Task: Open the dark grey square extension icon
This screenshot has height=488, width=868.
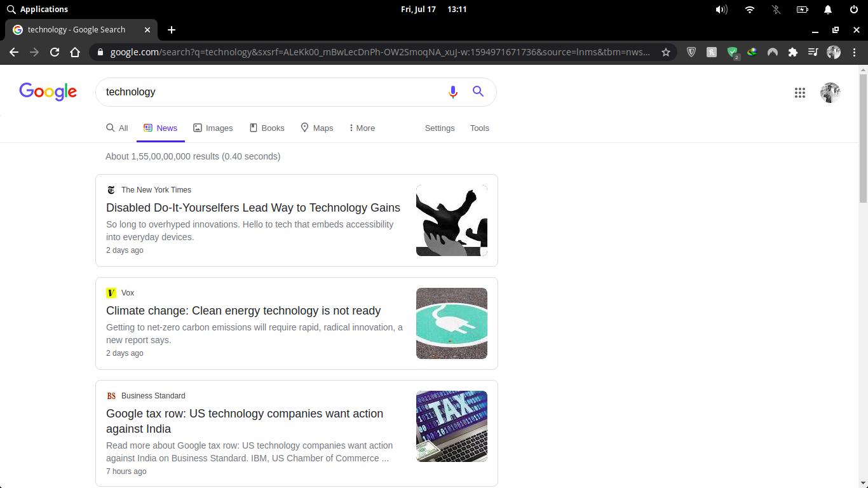Action: coord(712,52)
